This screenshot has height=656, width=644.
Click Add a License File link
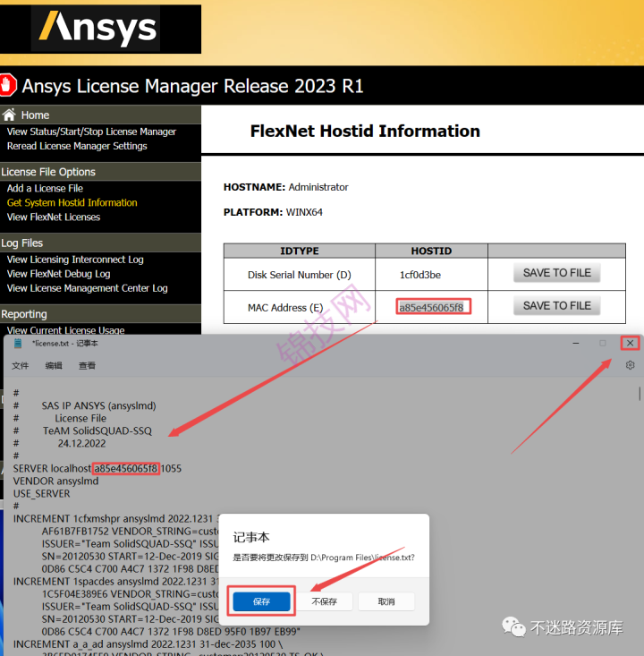click(45, 188)
